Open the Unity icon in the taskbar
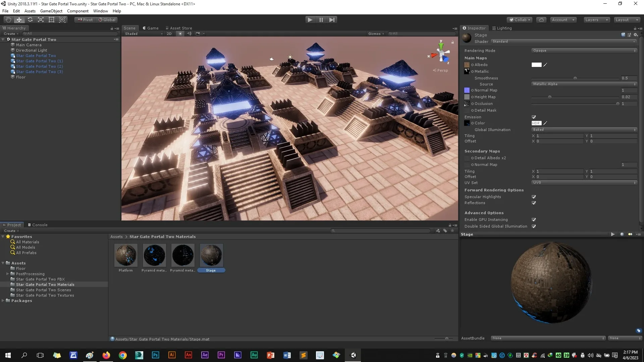This screenshot has width=644, height=362. [353, 355]
